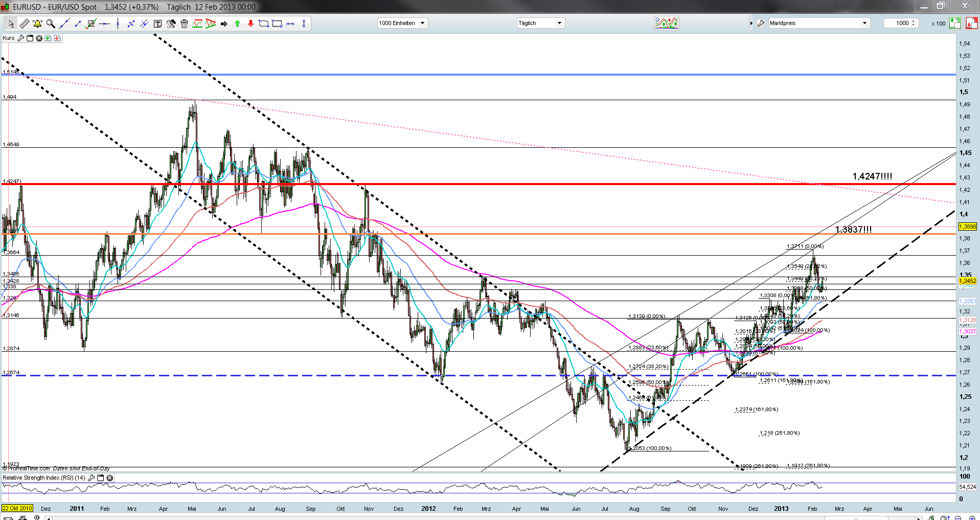Viewport: 980px width, 520px height.
Task: Click the '22 Okt 2010' date marker
Action: 17,508
